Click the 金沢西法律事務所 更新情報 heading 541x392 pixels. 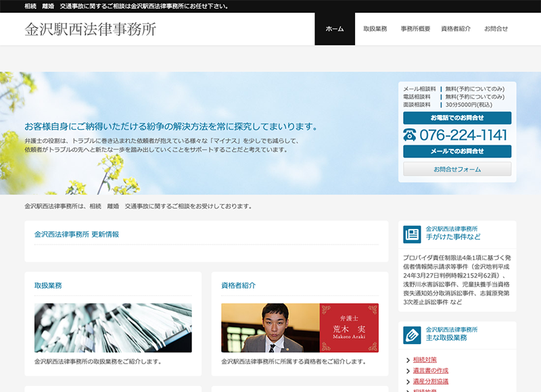[x=76, y=235]
